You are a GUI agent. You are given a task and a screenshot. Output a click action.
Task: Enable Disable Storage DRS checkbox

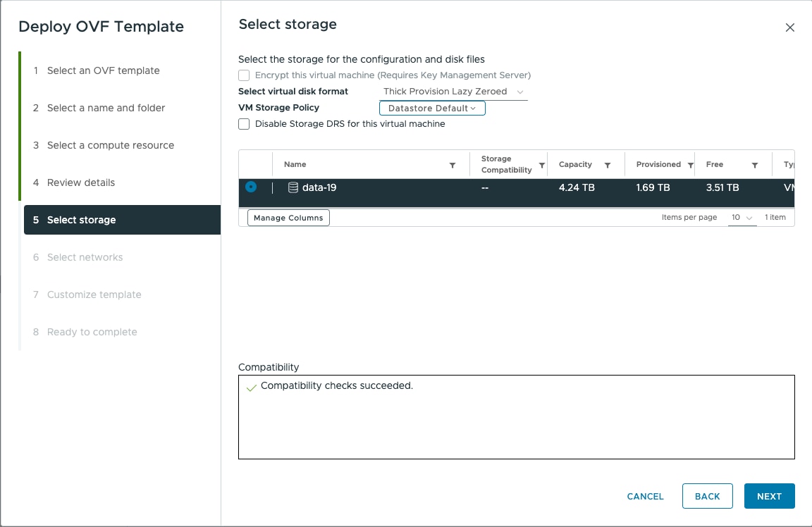(x=244, y=124)
